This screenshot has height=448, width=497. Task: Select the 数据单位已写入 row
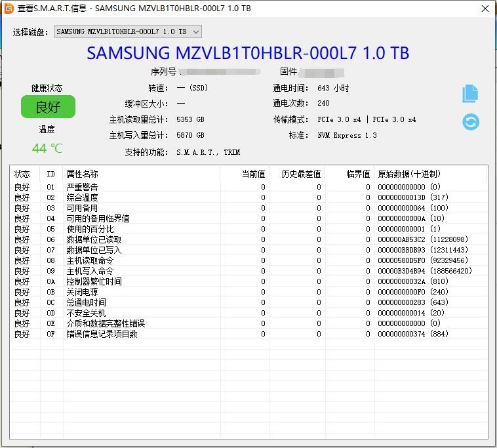click(x=248, y=250)
